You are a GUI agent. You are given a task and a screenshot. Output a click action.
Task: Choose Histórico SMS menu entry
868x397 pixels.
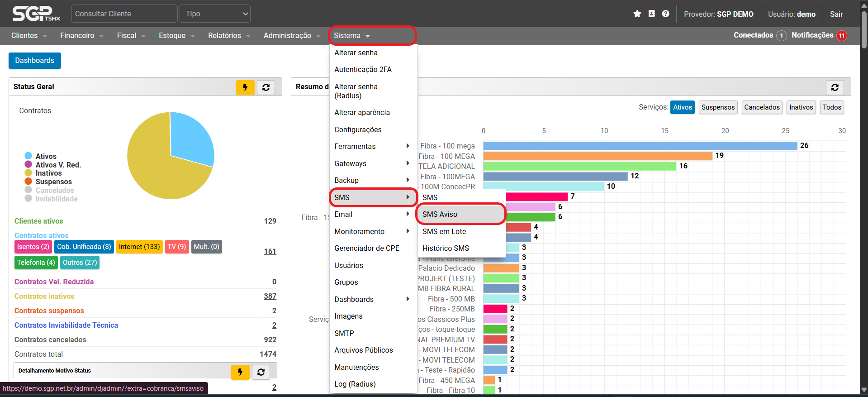coord(446,248)
